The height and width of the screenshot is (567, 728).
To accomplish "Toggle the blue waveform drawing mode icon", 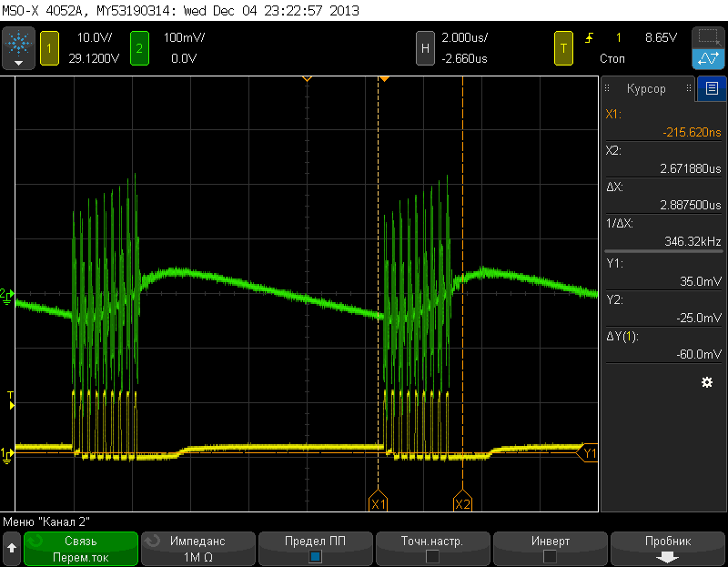I will [709, 59].
